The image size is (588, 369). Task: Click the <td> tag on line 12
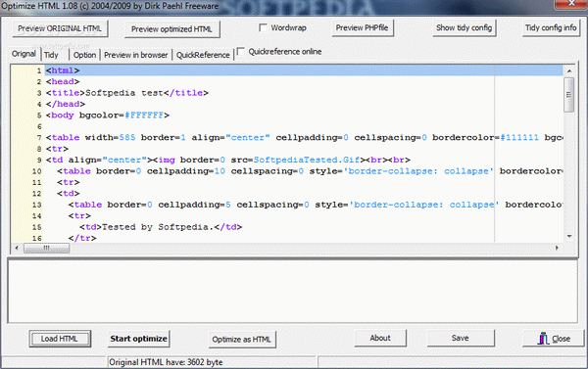point(69,194)
